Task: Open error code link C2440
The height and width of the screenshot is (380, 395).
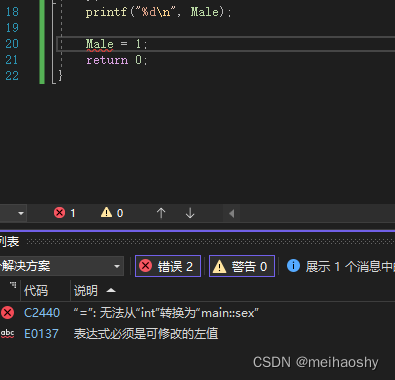Action: (x=42, y=313)
